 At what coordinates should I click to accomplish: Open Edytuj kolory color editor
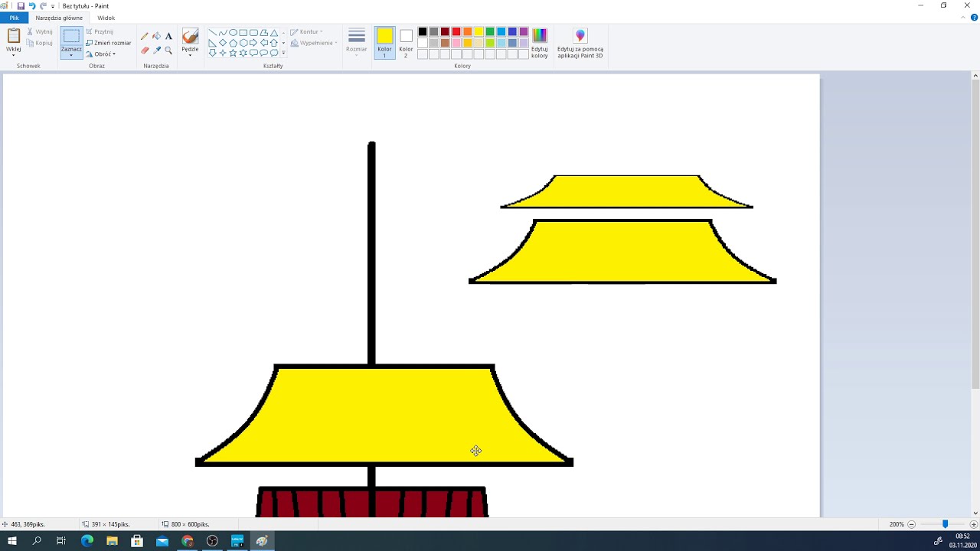(540, 44)
